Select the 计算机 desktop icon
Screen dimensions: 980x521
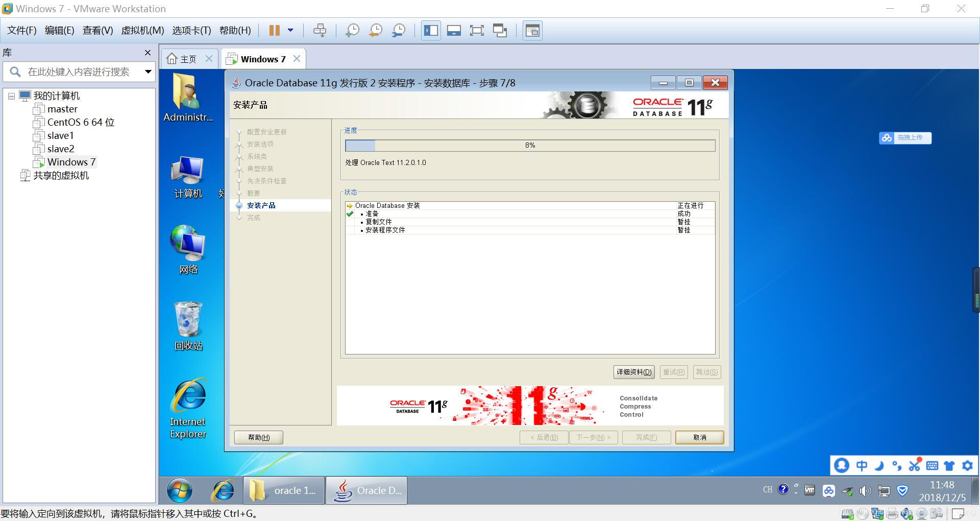coord(188,177)
